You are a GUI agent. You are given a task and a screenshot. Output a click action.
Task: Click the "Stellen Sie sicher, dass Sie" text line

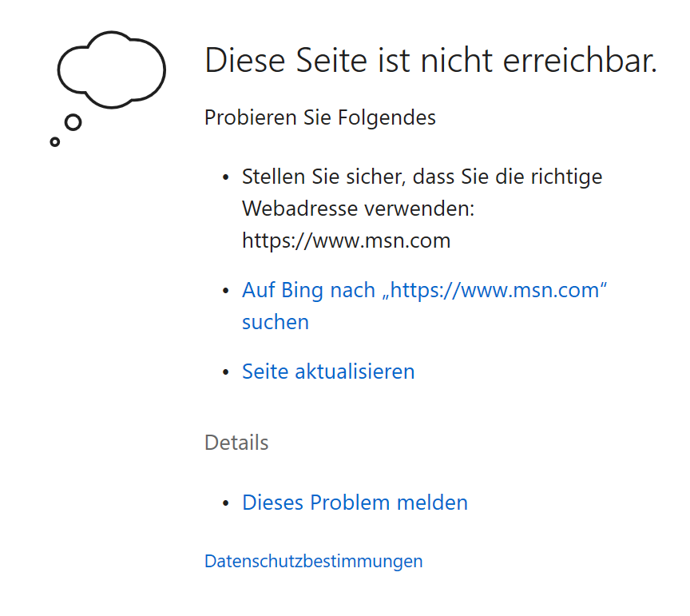tap(422, 177)
